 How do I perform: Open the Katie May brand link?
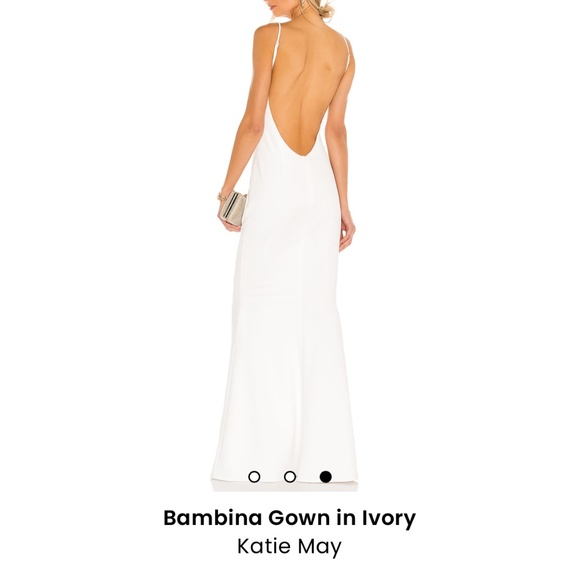(x=290, y=546)
